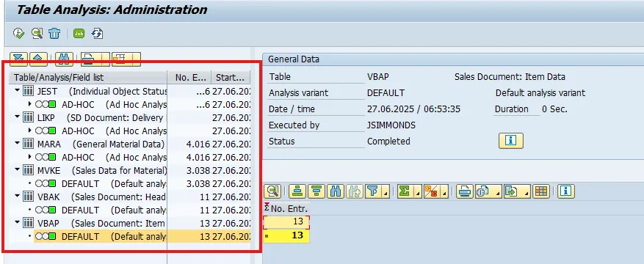The height and width of the screenshot is (264, 644).
Task: Sort results in ascending order
Action: point(298,191)
